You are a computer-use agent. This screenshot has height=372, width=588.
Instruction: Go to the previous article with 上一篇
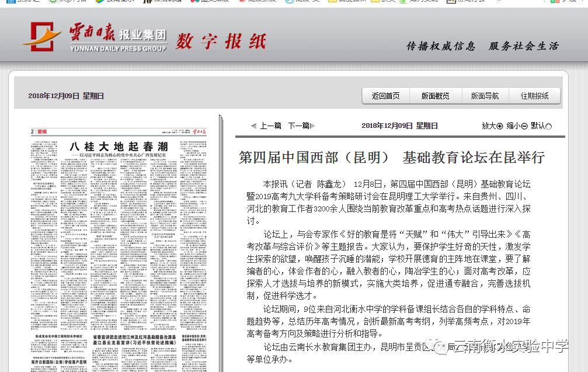[266, 126]
